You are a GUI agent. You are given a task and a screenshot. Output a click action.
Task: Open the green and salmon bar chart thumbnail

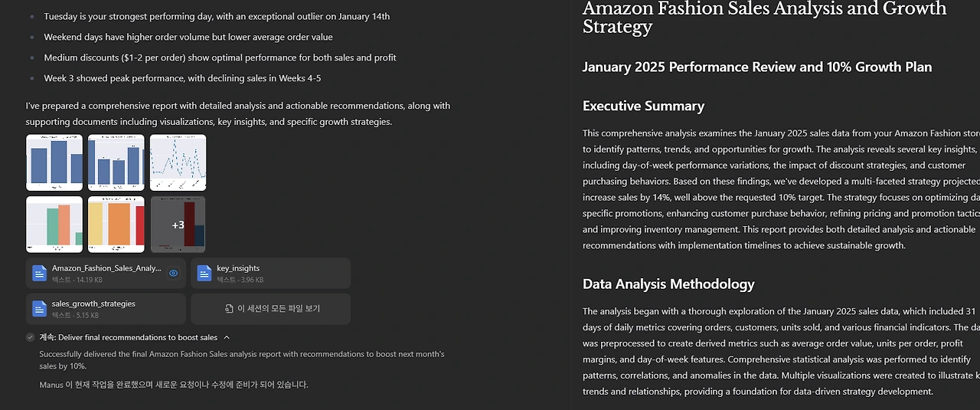tap(54, 225)
